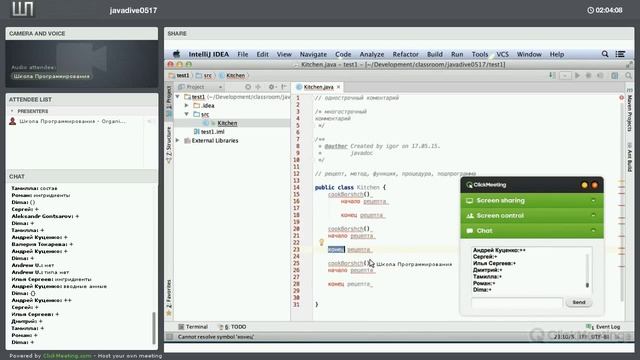Click the Send button in ClickMeeting chat
The height and width of the screenshot is (360, 640).
point(579,302)
